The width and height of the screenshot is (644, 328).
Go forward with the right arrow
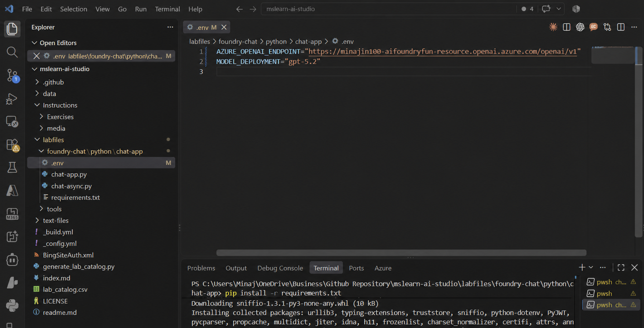pyautogui.click(x=253, y=9)
